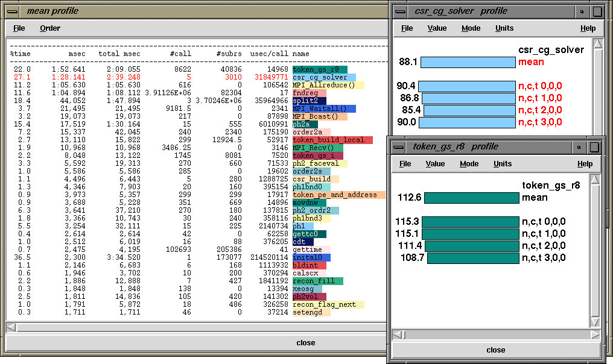Click the up scroll arrow in csr_cg_solver profile
Viewport: 613px width, 364px height.
pyautogui.click(x=598, y=44)
